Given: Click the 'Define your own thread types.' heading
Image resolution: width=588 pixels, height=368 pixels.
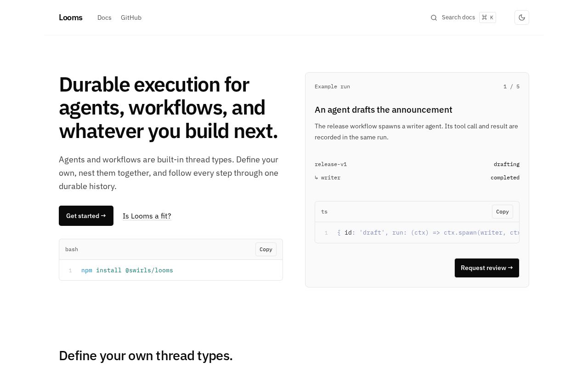Looking at the screenshot, I should point(146,356).
